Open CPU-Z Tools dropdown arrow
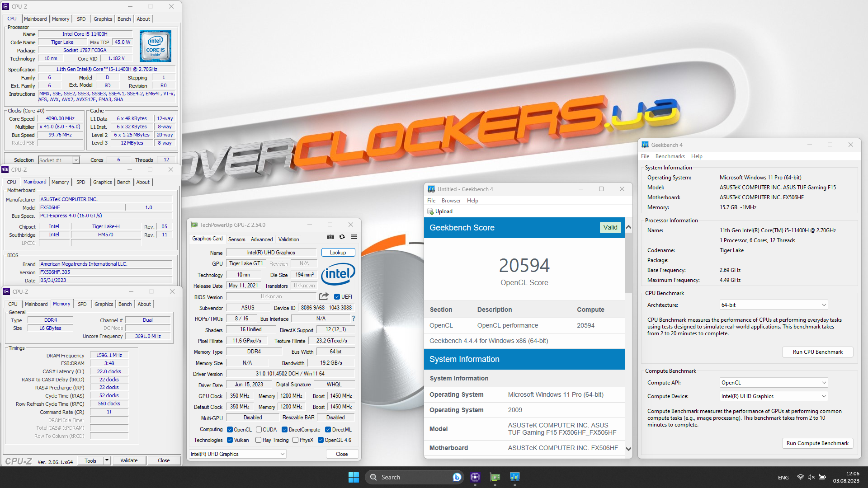 pyautogui.click(x=107, y=460)
